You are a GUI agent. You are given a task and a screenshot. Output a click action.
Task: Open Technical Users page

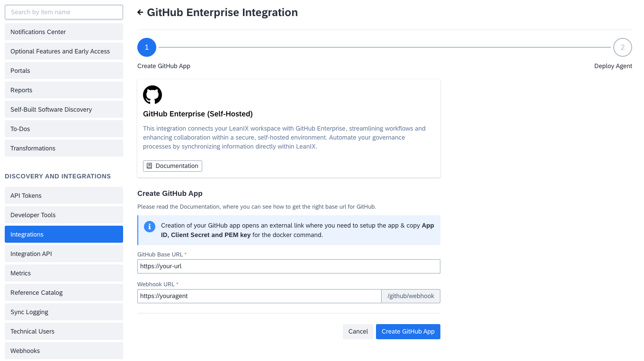64,332
